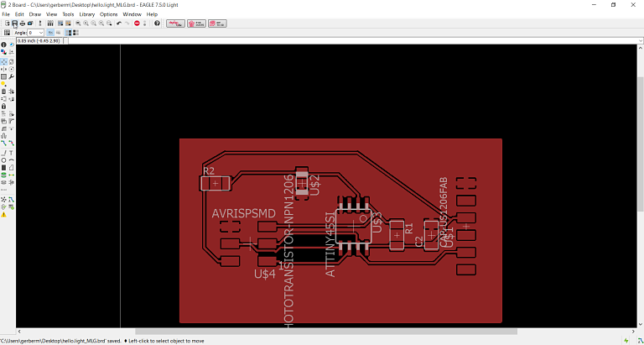Image resolution: width=644 pixels, height=345 pixels.
Task: Click the R2 resistor component on the board
Action: 215,183
